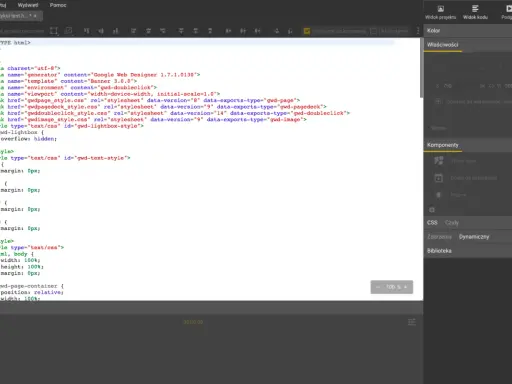Select the Właściwości panel tab
The height and width of the screenshot is (384, 512).
click(x=443, y=45)
